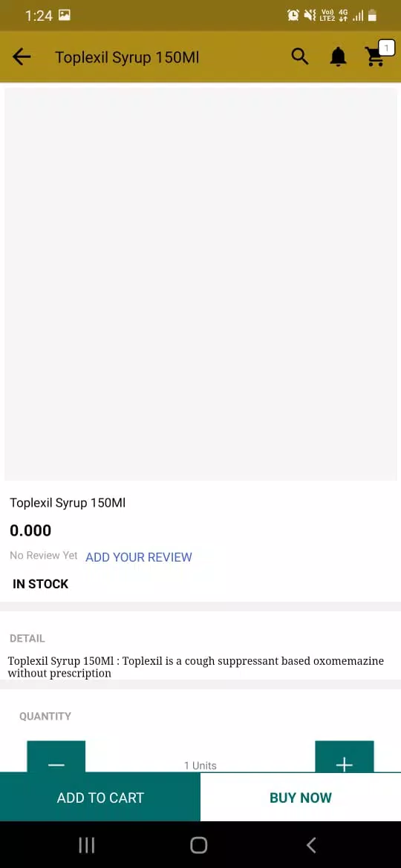Tap the Toplexil Syrup 150Ml header title
This screenshot has width=401, height=868.
(x=127, y=57)
